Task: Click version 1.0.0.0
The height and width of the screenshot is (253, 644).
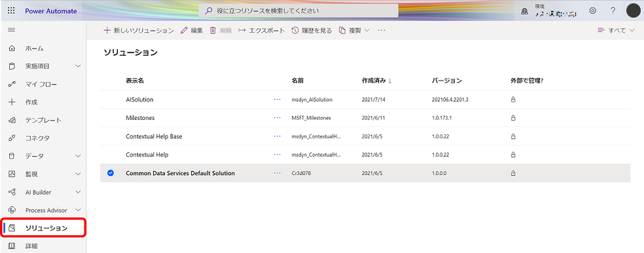Action: [x=439, y=173]
